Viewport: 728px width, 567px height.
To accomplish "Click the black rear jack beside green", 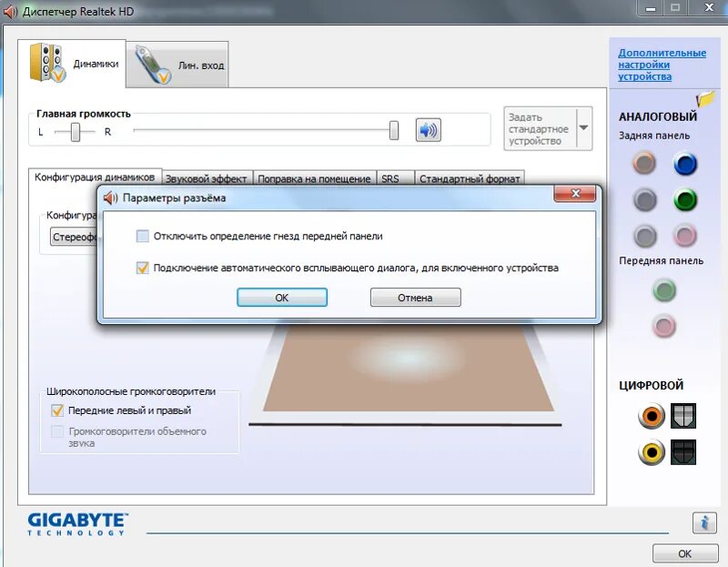I will click(644, 199).
